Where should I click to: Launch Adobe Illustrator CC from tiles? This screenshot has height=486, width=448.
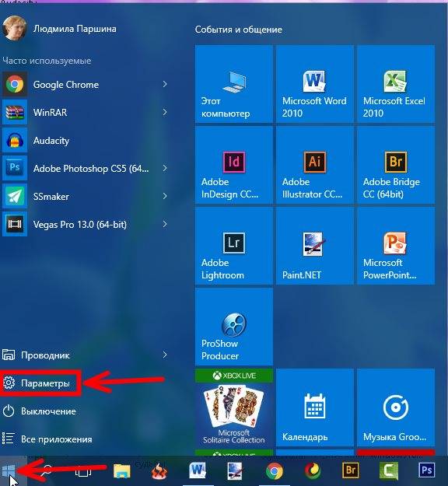(x=315, y=165)
